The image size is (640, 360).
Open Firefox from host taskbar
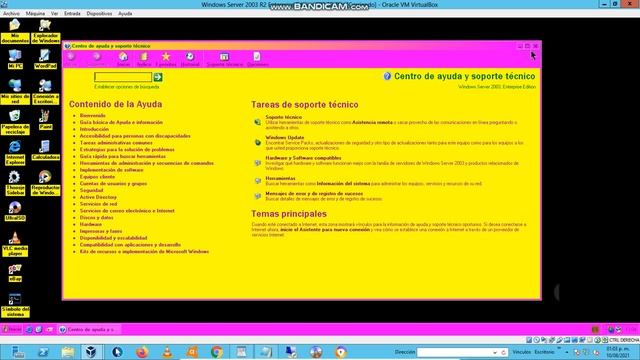coord(142,352)
